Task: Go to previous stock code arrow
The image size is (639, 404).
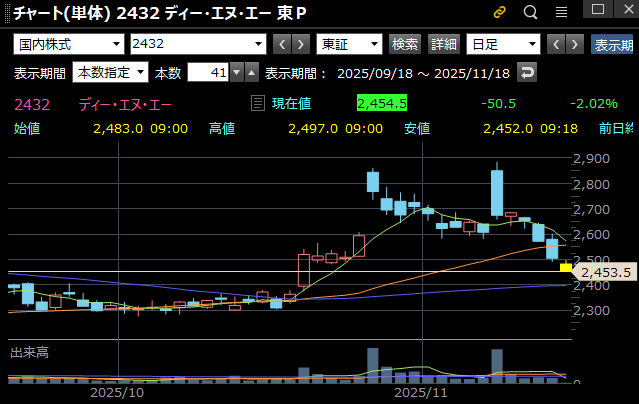Action: [281, 44]
